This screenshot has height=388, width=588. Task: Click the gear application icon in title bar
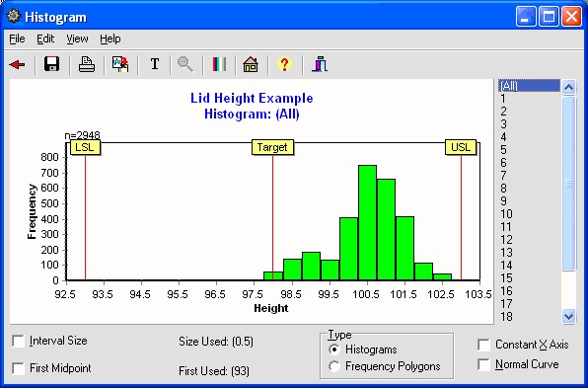tap(14, 16)
